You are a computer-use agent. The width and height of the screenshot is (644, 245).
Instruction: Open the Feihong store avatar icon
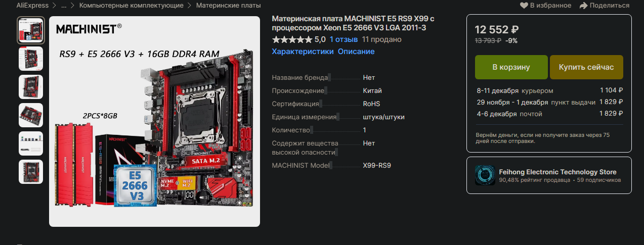(x=485, y=175)
